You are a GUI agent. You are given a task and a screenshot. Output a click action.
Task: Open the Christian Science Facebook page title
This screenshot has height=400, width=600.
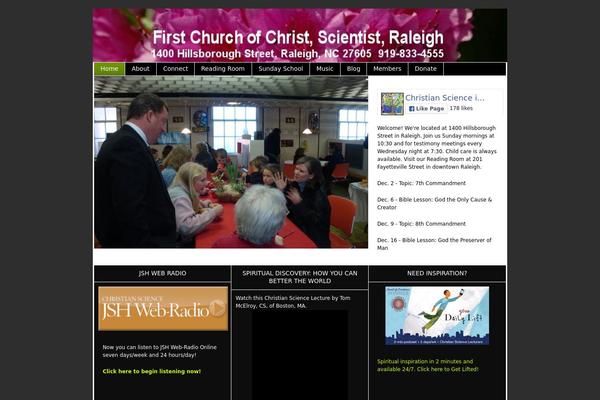click(x=445, y=98)
